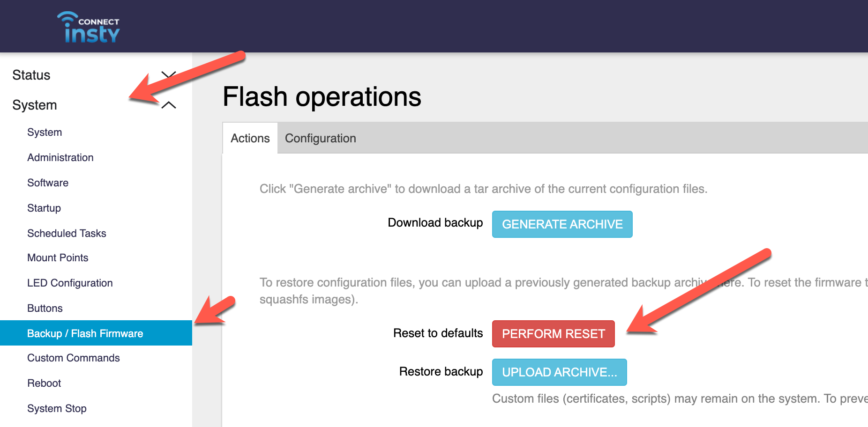The image size is (868, 427).
Task: Click the red Perform Reset button
Action: pyautogui.click(x=553, y=334)
